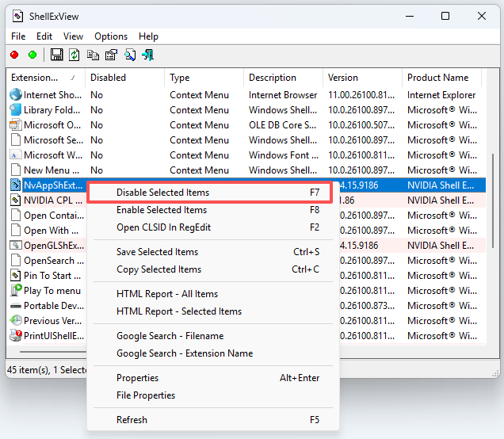Click the ShellExView title bar app icon

17,16
